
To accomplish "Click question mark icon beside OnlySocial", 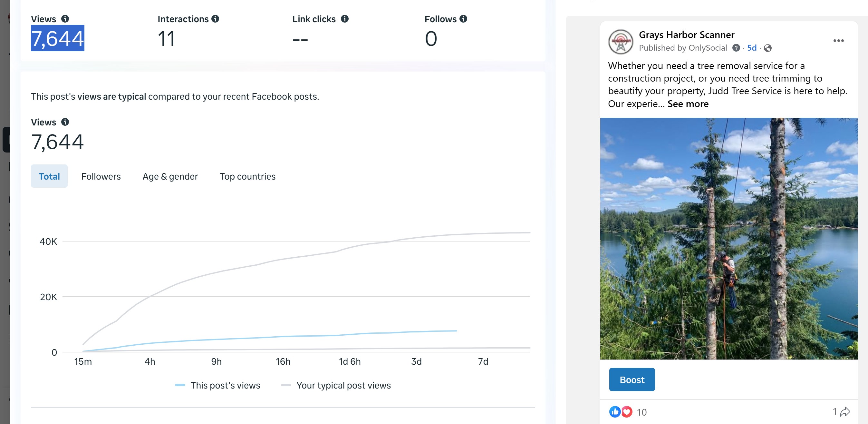I will (736, 48).
